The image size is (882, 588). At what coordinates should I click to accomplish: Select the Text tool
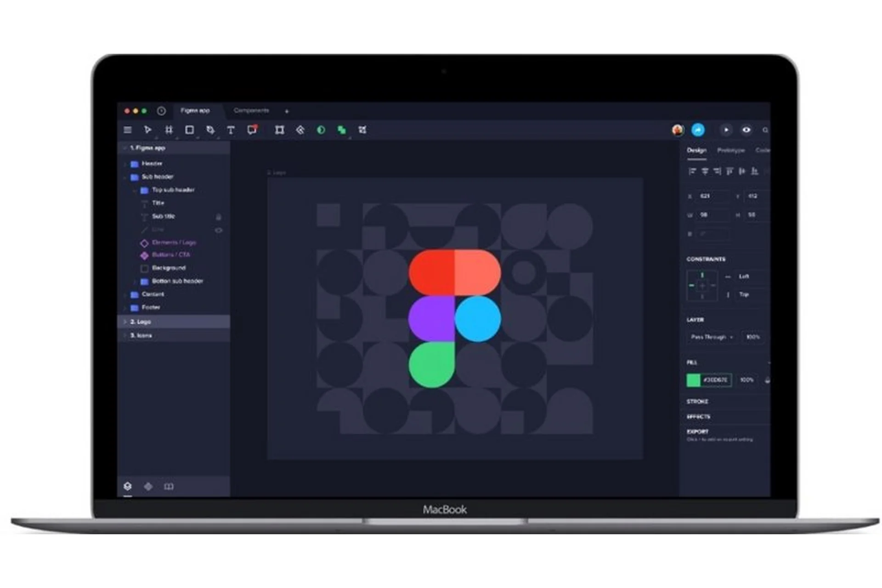(231, 130)
